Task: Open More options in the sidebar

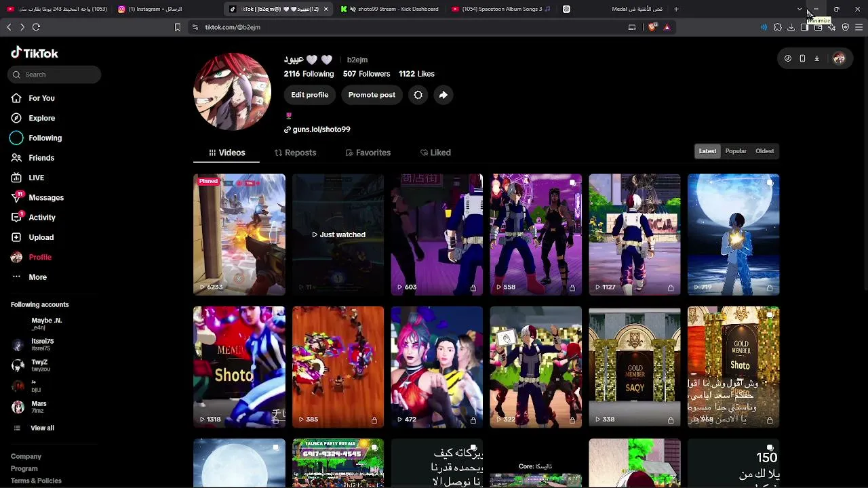Action: [x=28, y=277]
